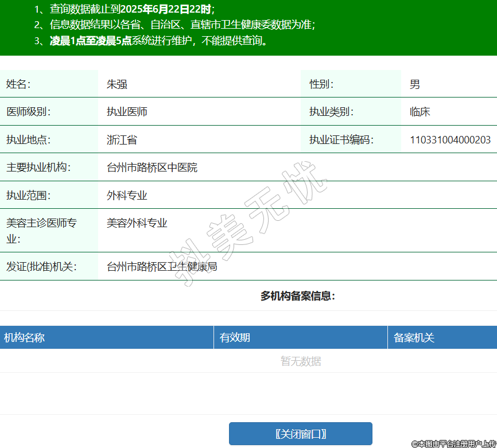The height and width of the screenshot is (448, 497).
Task: Click the 关闭窗口 button
Action: click(300, 434)
